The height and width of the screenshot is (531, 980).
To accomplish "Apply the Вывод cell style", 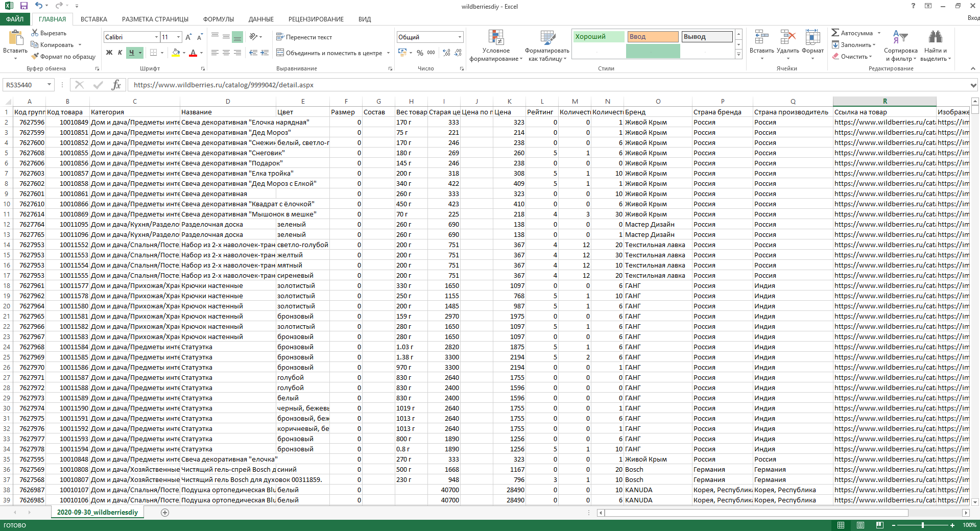I will point(707,37).
